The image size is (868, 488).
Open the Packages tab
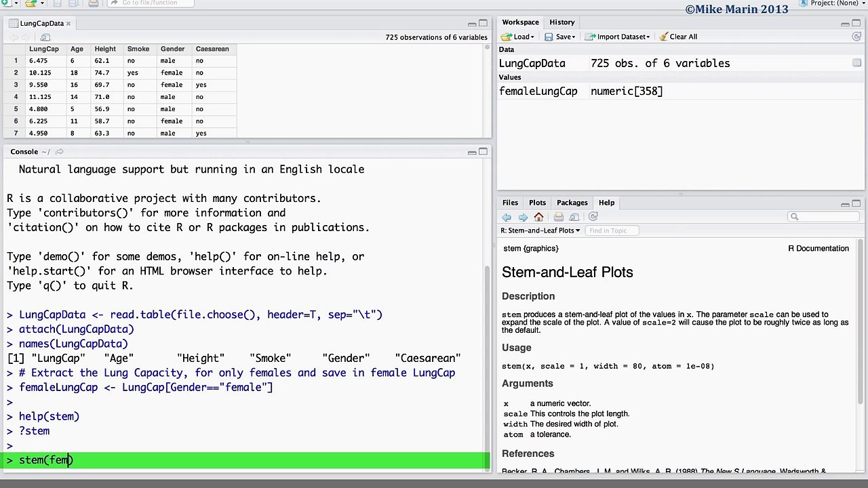coord(572,203)
